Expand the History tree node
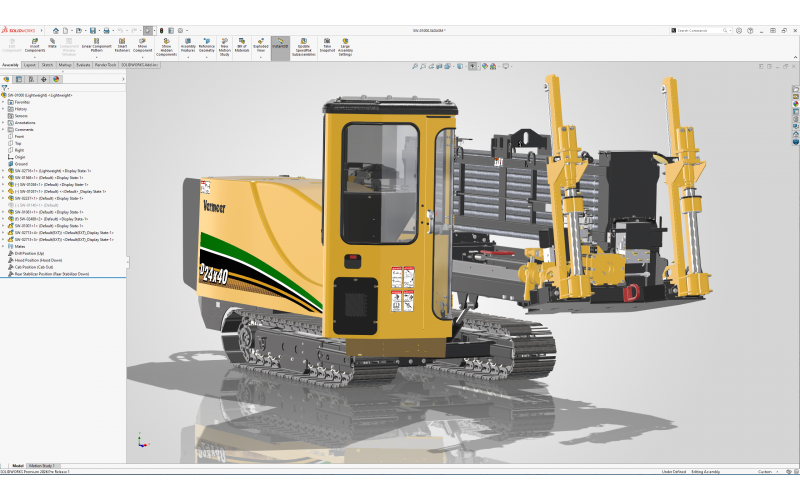This screenshot has width=800, height=500. 3,109
